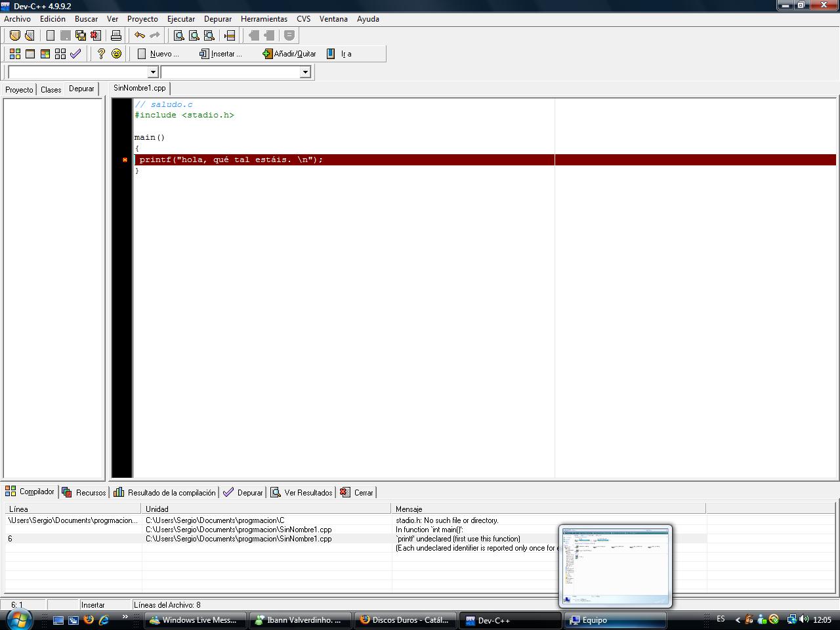This screenshot has height=630, width=840.
Task: Open the Buscar menu
Action: 86,19
